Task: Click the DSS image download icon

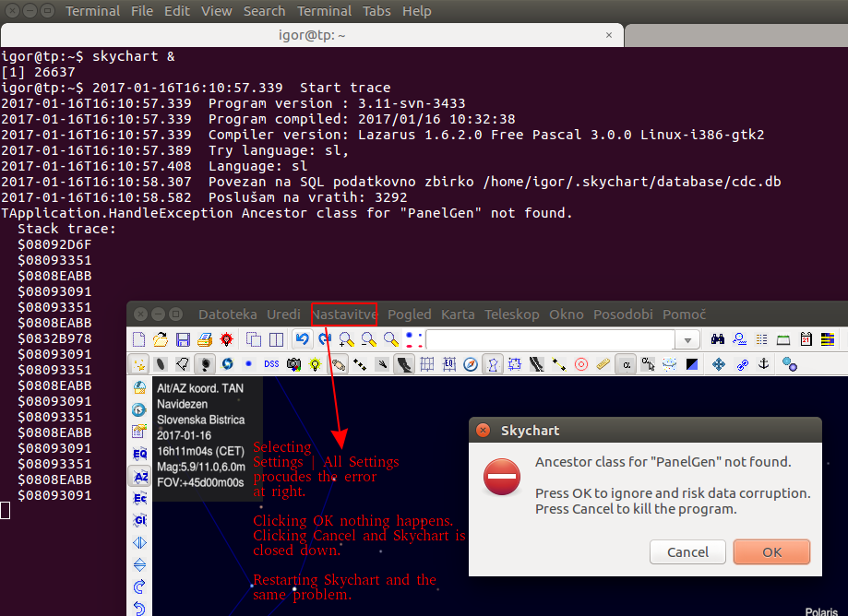Action: (x=271, y=364)
